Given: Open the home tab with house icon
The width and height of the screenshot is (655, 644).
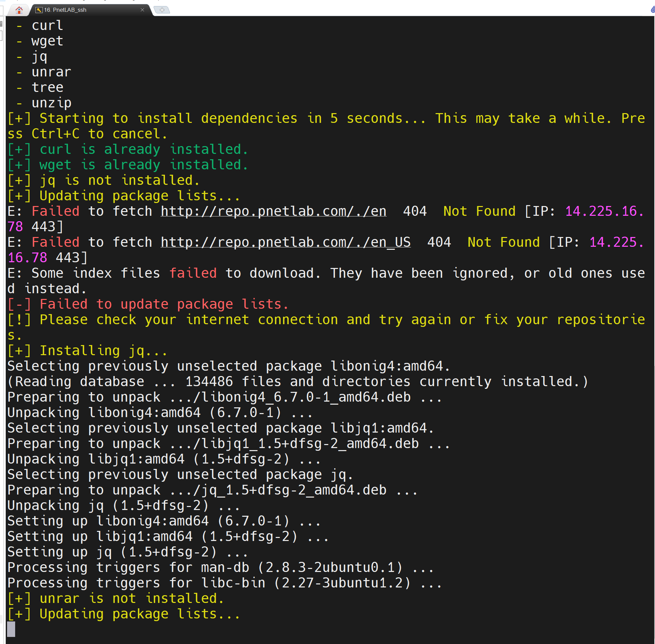Looking at the screenshot, I should (19, 10).
